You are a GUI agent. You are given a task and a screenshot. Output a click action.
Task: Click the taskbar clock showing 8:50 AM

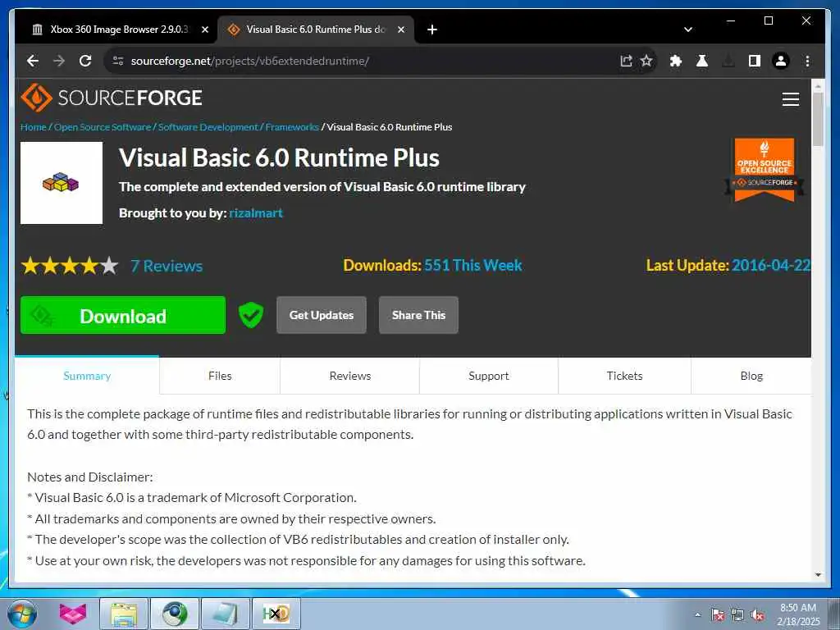pyautogui.click(x=798, y=614)
